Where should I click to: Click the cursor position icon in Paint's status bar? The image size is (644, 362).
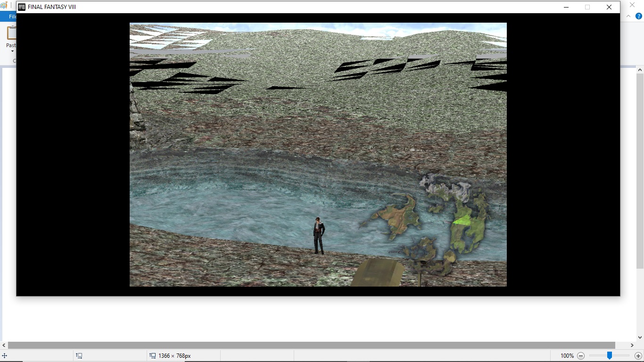[x=5, y=356]
